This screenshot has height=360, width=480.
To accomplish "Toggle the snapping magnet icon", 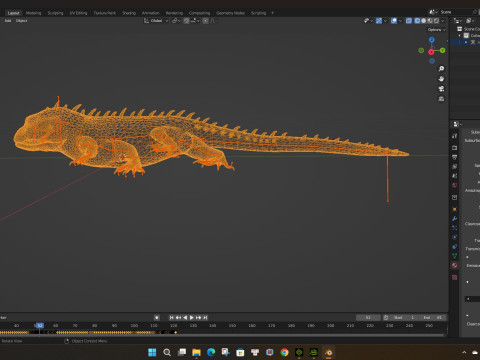I will [186, 21].
